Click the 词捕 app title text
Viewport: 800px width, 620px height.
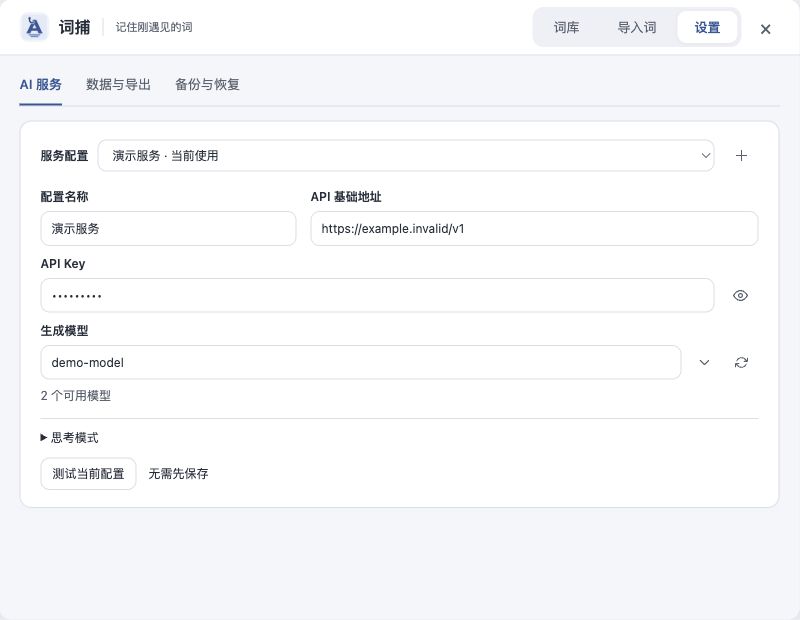(74, 27)
